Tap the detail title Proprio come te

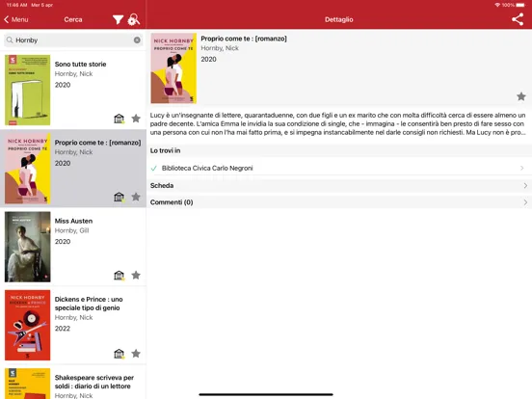click(x=244, y=39)
